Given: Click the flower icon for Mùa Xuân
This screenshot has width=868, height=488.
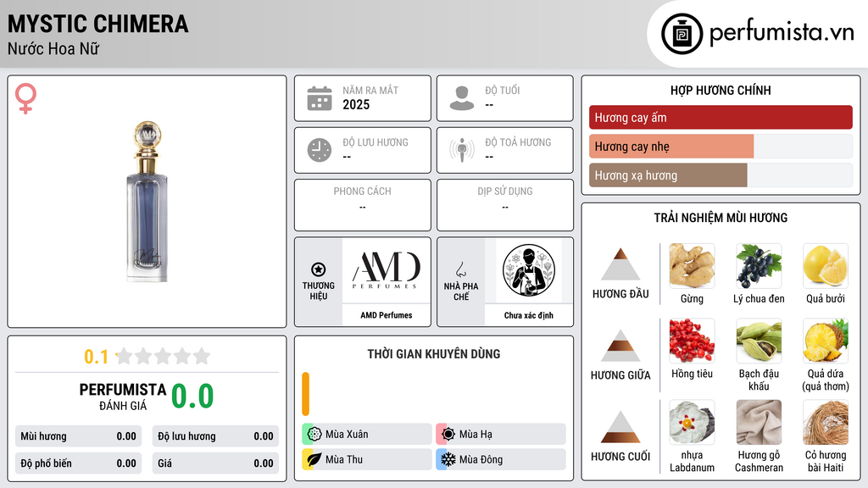Looking at the screenshot, I should point(314,435).
